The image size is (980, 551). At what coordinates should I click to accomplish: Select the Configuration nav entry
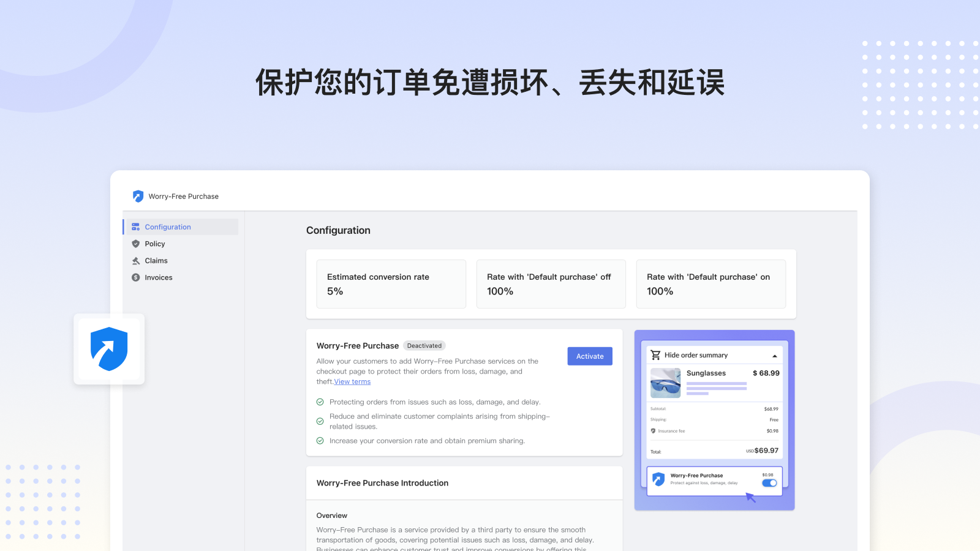pos(168,227)
